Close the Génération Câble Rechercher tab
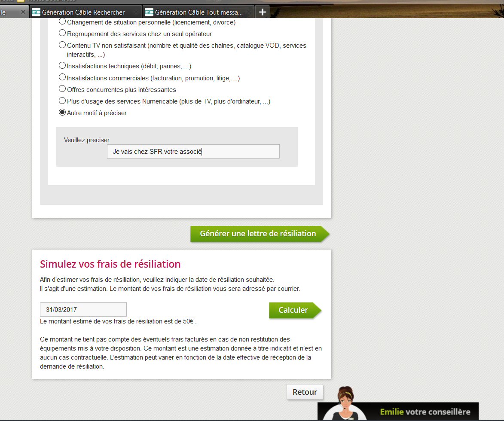 [136, 12]
